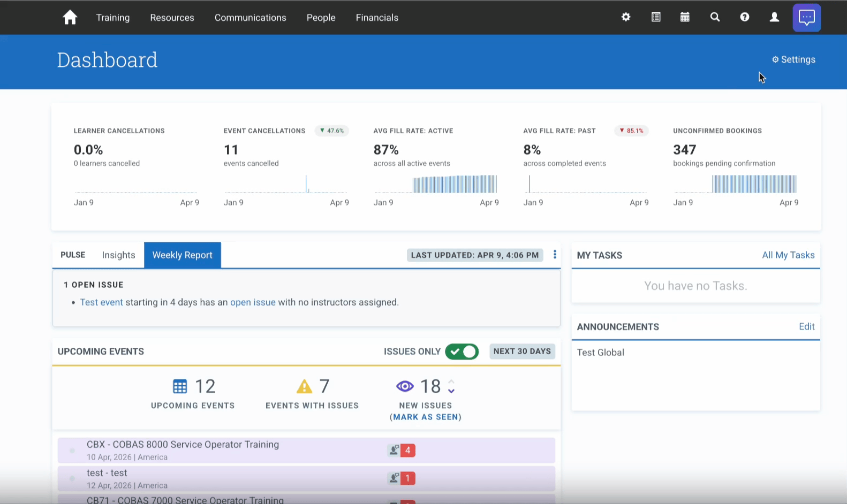Go to the home icon

tap(70, 18)
